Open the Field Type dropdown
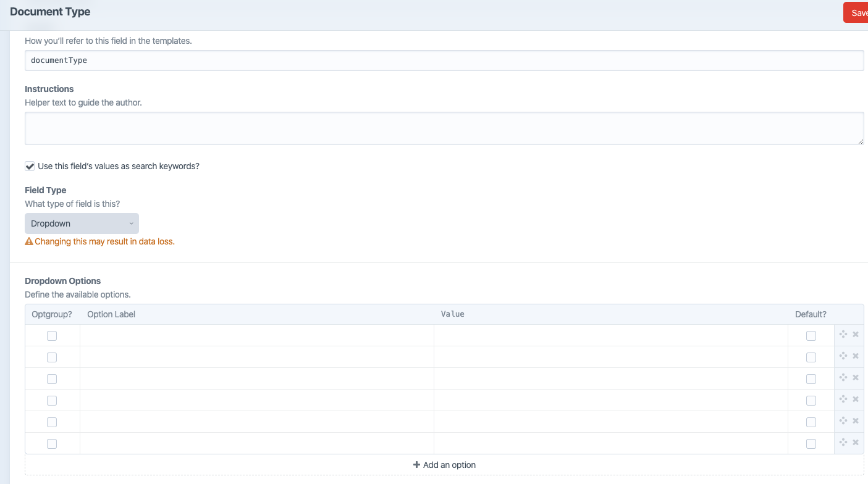The height and width of the screenshot is (484, 868). click(82, 223)
